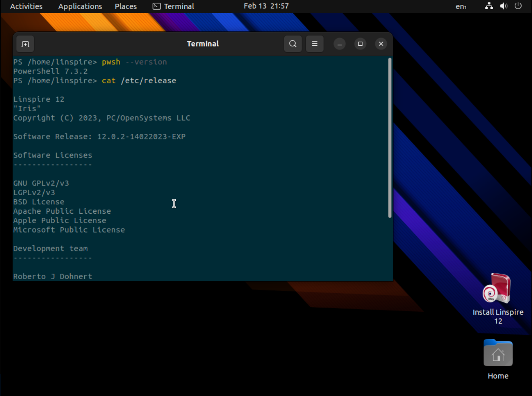This screenshot has width=532, height=396.
Task: Click the 'pwsh' command text
Action: point(111,62)
